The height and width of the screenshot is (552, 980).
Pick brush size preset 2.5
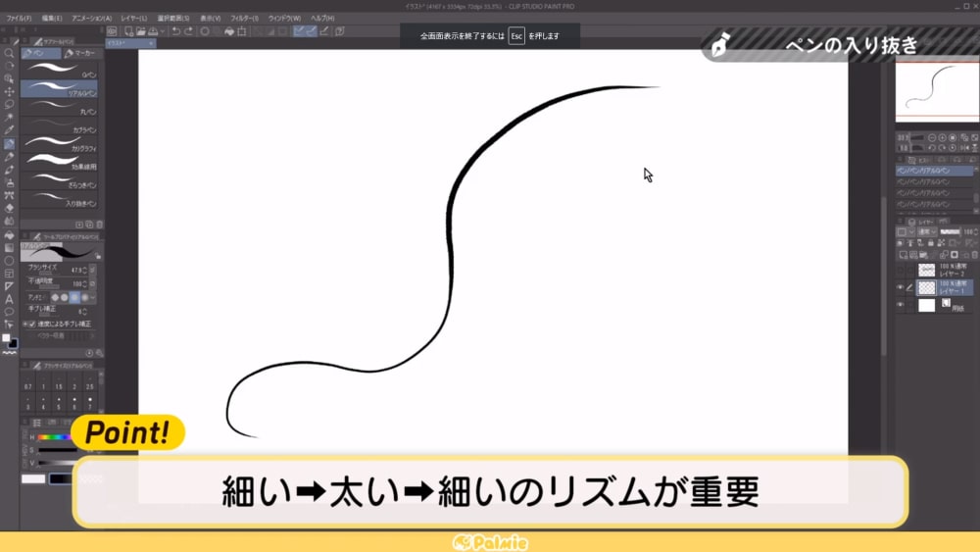pyautogui.click(x=90, y=386)
